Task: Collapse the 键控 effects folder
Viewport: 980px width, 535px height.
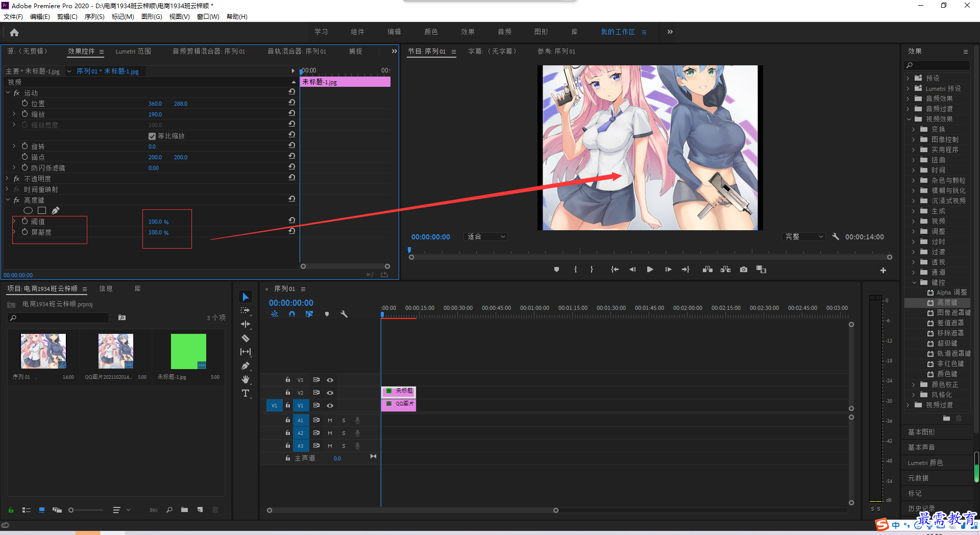Action: click(914, 282)
